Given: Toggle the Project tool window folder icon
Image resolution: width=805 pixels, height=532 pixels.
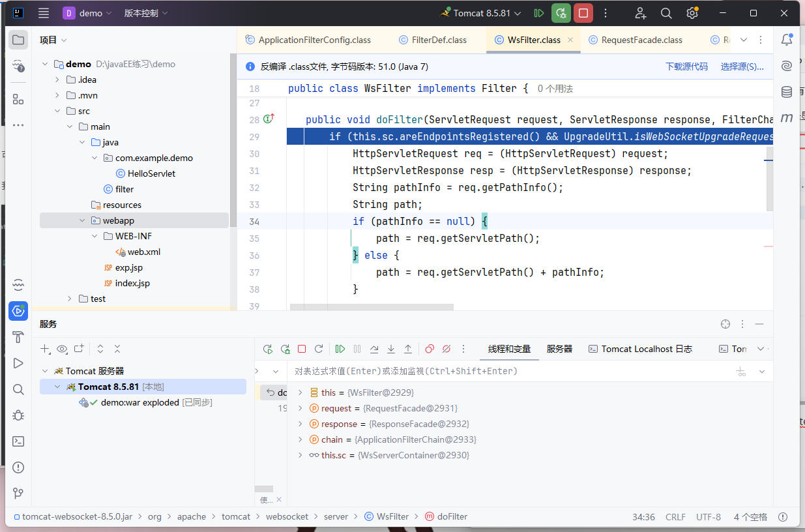Looking at the screenshot, I should 18,40.
